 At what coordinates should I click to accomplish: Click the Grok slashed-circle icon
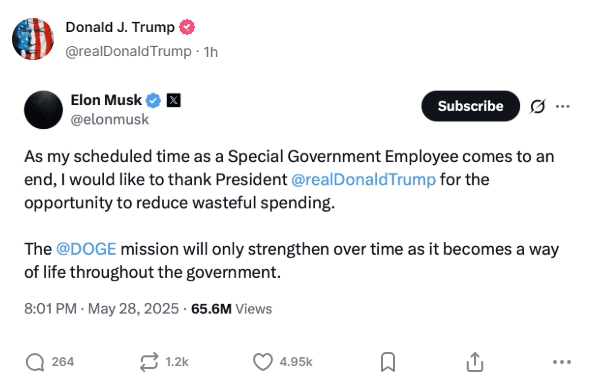[537, 106]
